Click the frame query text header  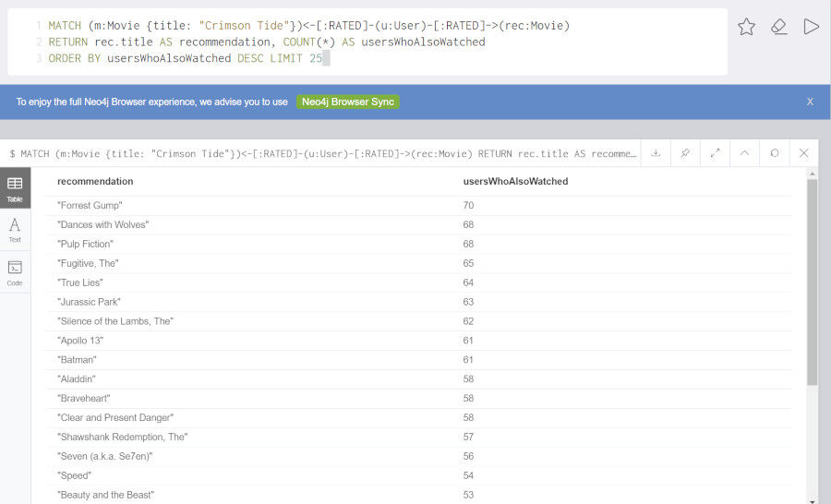(323, 153)
